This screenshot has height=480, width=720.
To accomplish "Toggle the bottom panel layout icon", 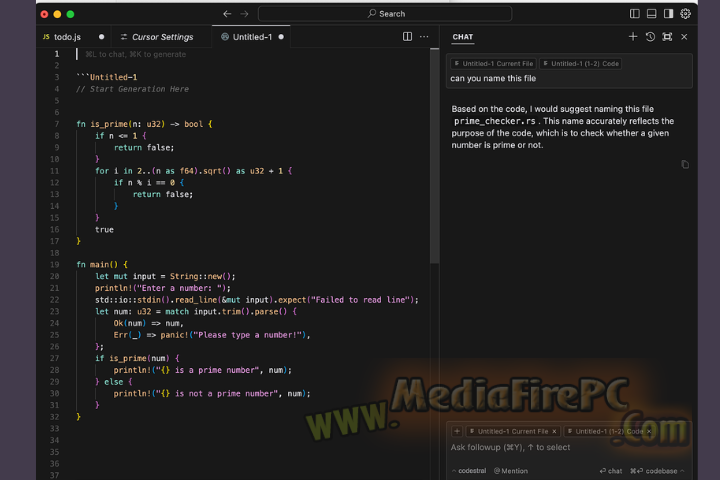I will click(651, 14).
